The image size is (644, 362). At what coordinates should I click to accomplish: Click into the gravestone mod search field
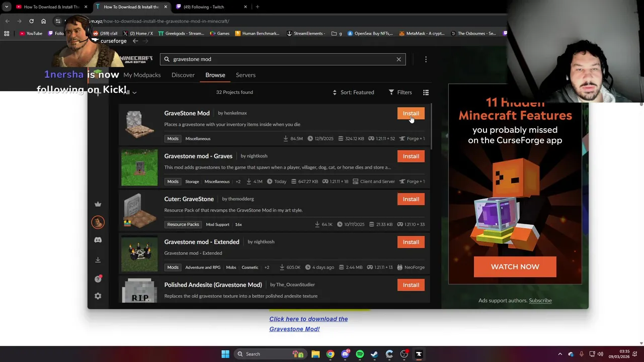(x=282, y=59)
